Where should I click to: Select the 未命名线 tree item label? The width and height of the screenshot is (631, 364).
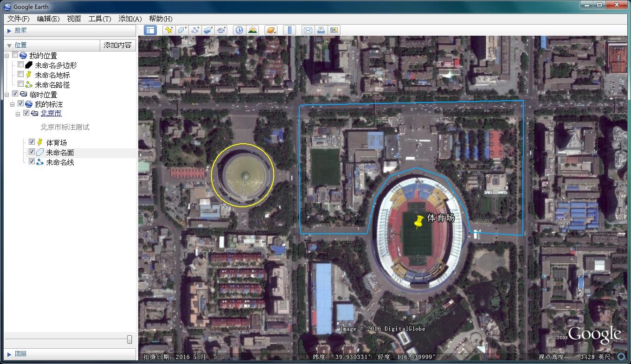(x=60, y=162)
